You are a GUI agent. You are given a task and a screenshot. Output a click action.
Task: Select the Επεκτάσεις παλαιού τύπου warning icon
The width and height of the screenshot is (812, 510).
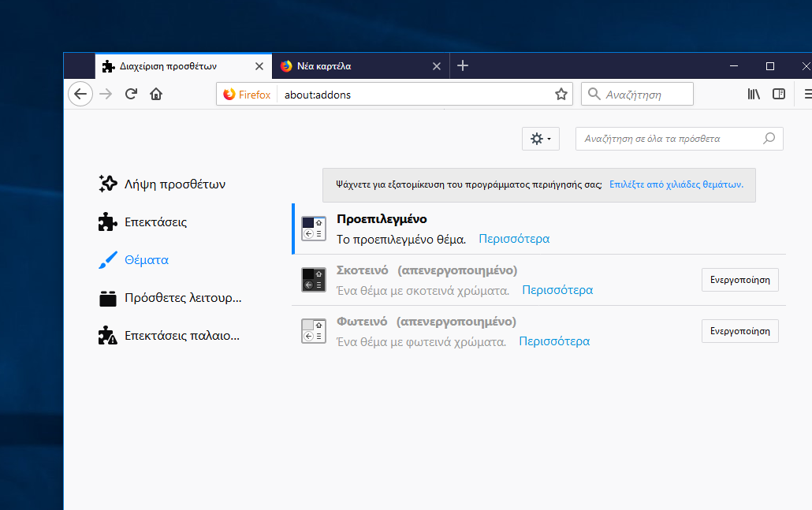(107, 334)
